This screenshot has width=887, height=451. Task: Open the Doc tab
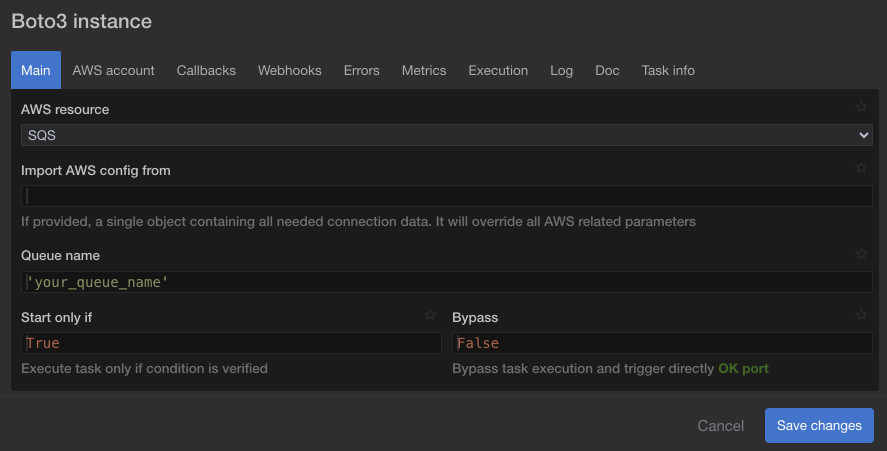[607, 70]
